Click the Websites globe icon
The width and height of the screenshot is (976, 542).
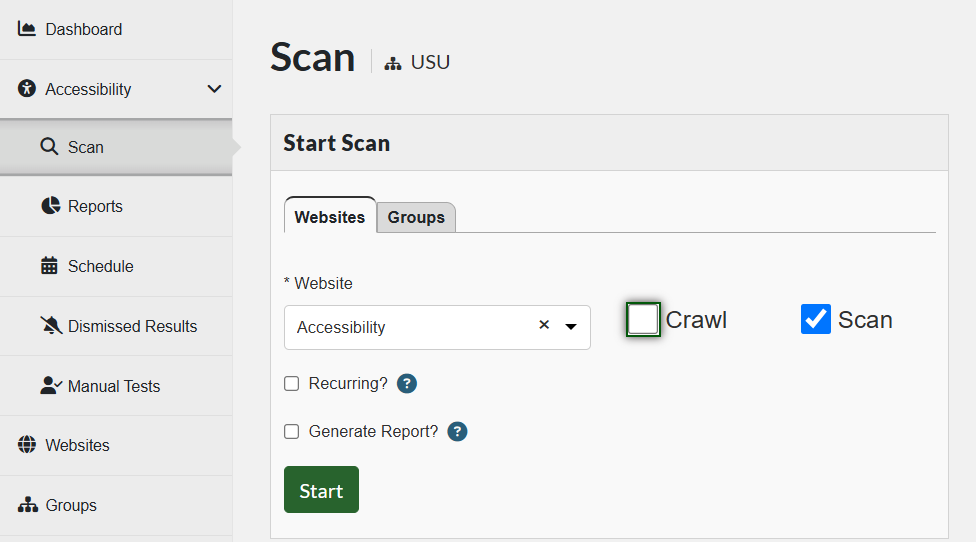[27, 445]
